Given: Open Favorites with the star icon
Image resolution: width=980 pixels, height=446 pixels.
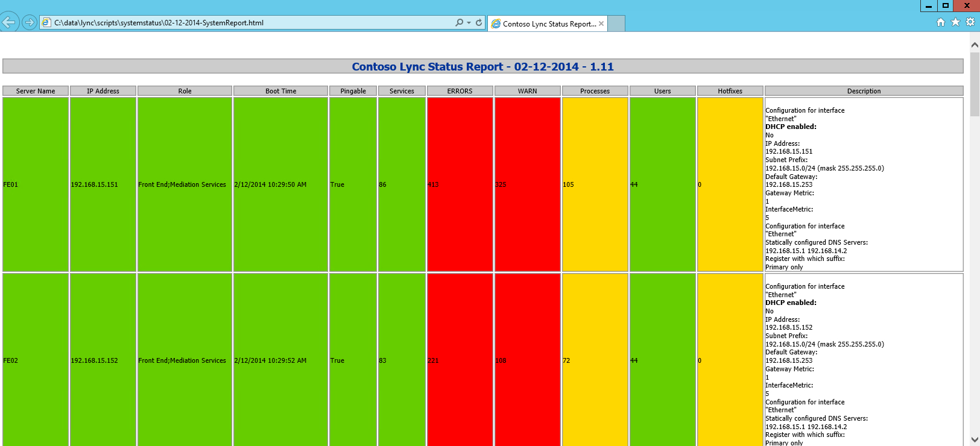Looking at the screenshot, I should point(955,22).
